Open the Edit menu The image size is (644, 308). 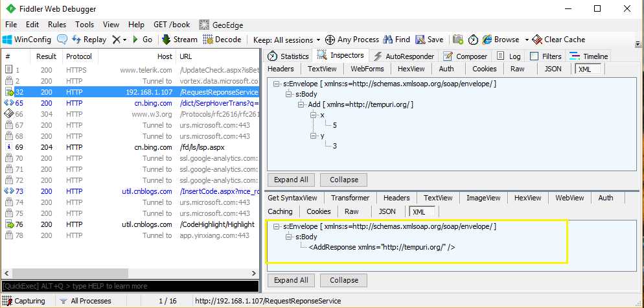(x=32, y=25)
